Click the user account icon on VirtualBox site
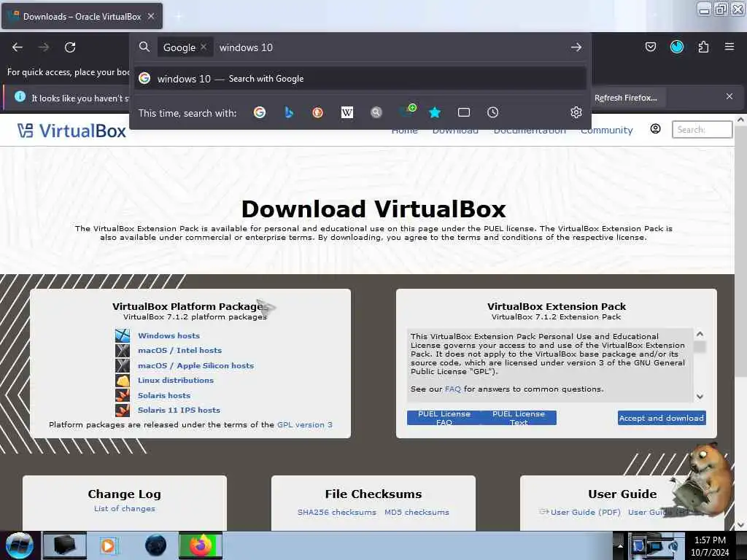The width and height of the screenshot is (747, 560). 655,128
